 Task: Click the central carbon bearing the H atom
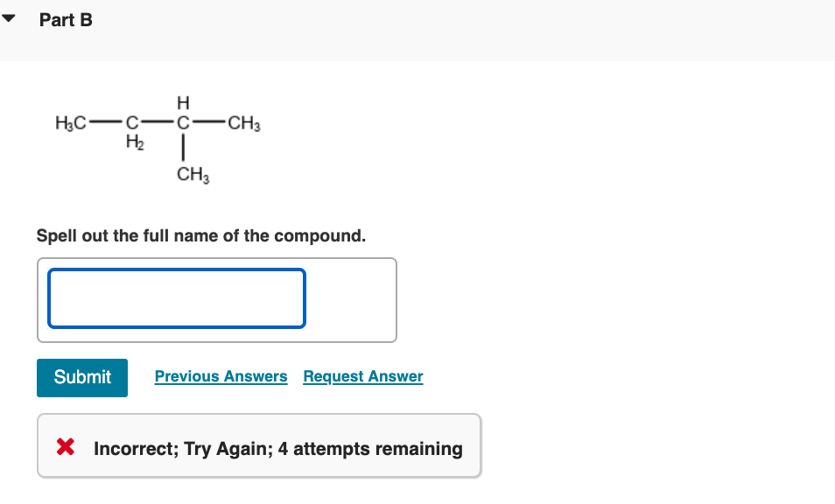pyautogui.click(x=182, y=122)
